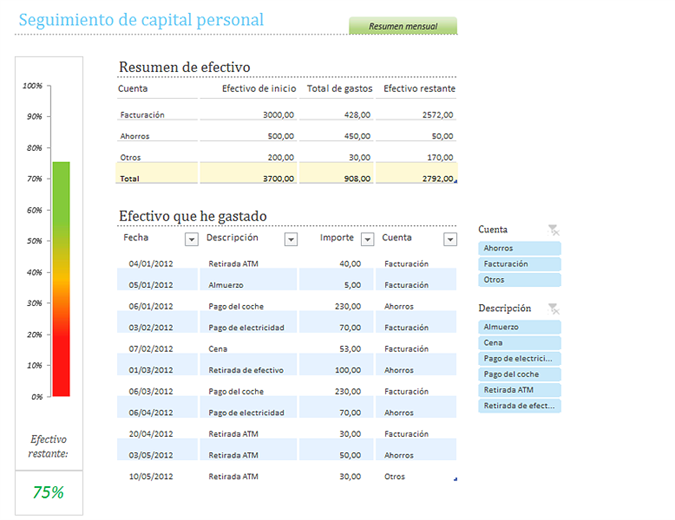Viewport: 675px width, 520px height.
Task: Select the date 05/01/2012
Action: pos(151,285)
